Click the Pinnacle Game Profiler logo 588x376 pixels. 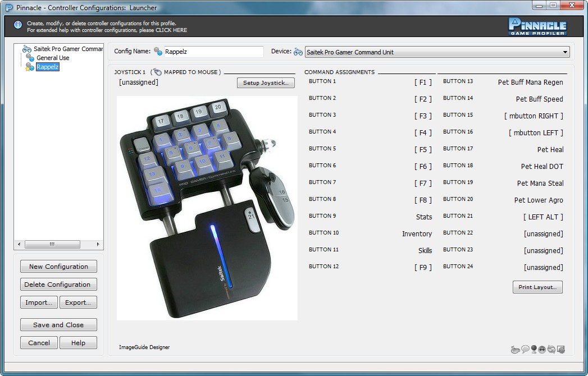point(537,26)
